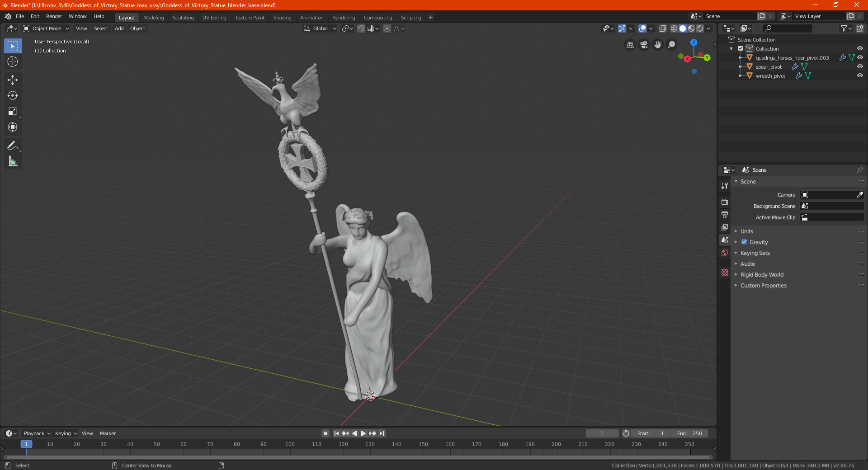Switch to camera view icon
This screenshot has height=470, width=868.
point(644,45)
